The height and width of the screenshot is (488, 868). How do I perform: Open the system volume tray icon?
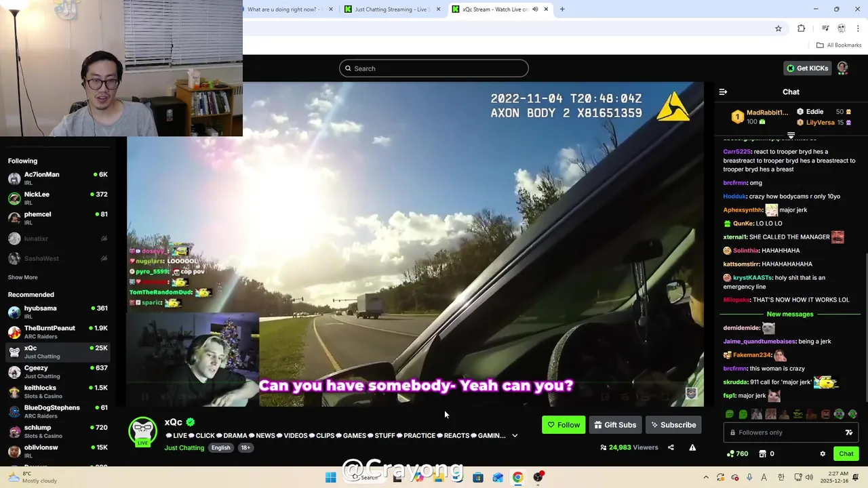click(x=809, y=477)
